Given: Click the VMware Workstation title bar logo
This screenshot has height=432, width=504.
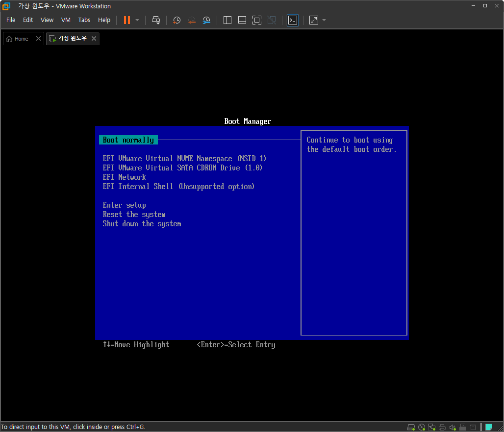Looking at the screenshot, I should [6, 6].
